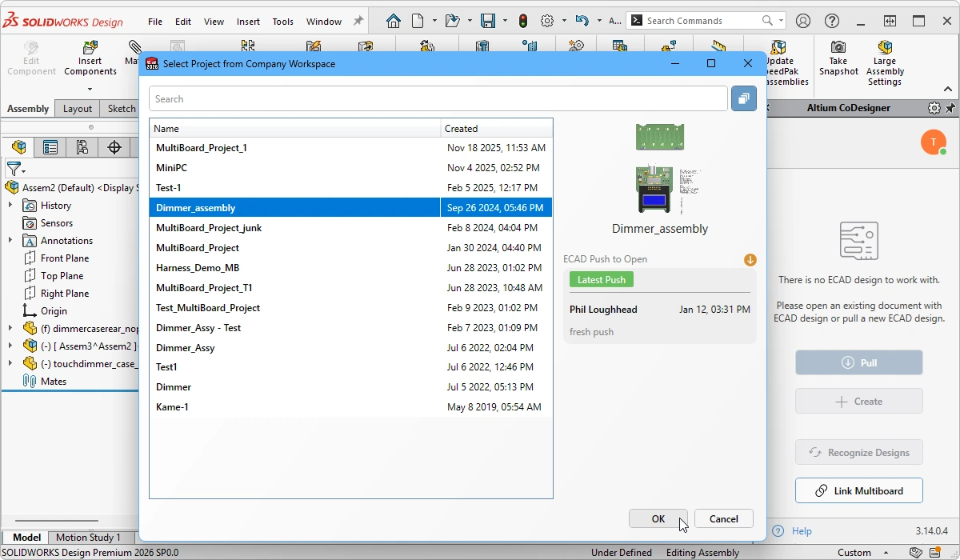Select the Kame-1 project row

351,407
